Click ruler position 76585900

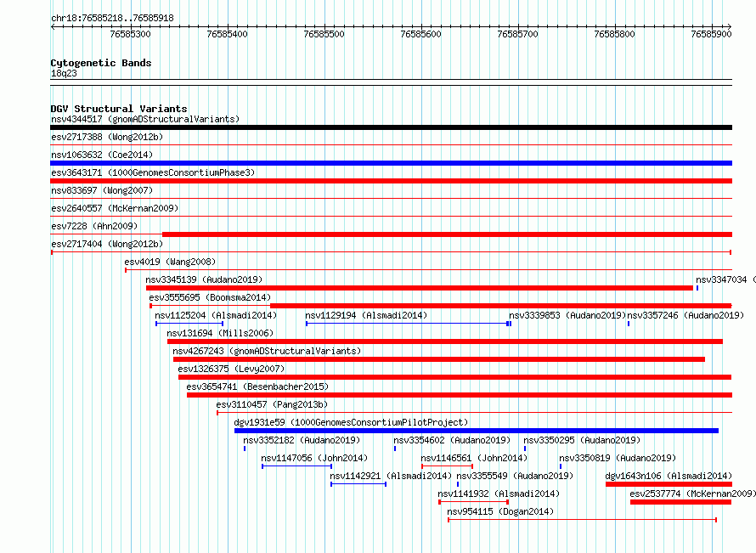(x=712, y=34)
